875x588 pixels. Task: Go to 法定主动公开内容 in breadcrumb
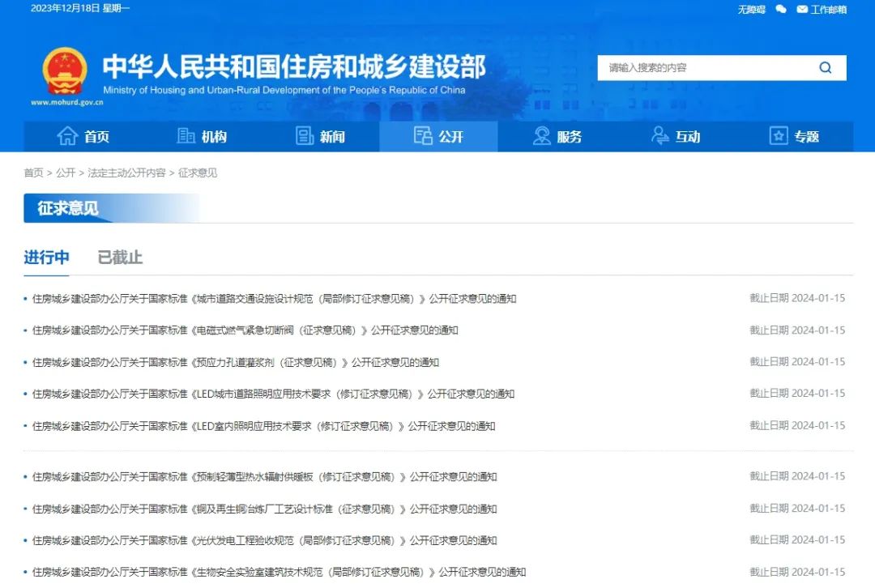click(x=126, y=173)
